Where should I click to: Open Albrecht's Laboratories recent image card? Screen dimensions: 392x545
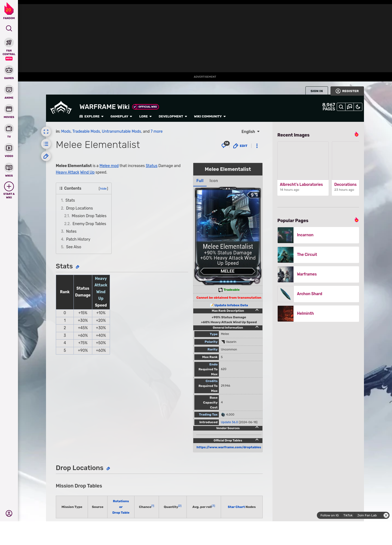303,168
